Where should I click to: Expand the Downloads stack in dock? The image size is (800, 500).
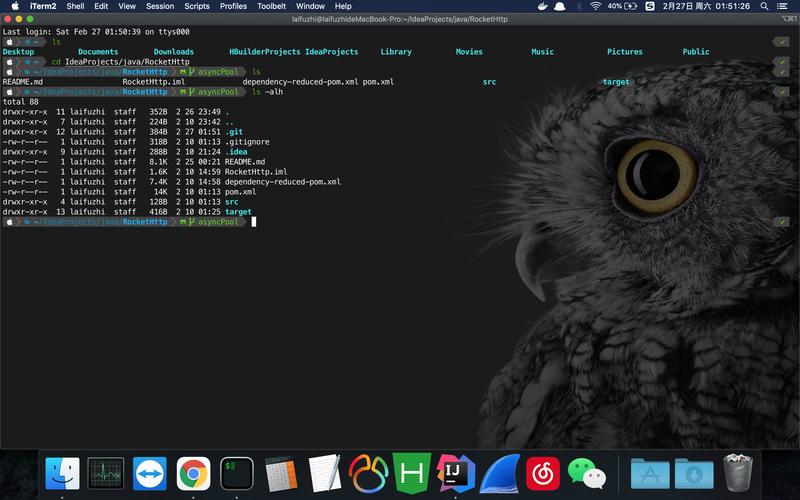coord(694,473)
